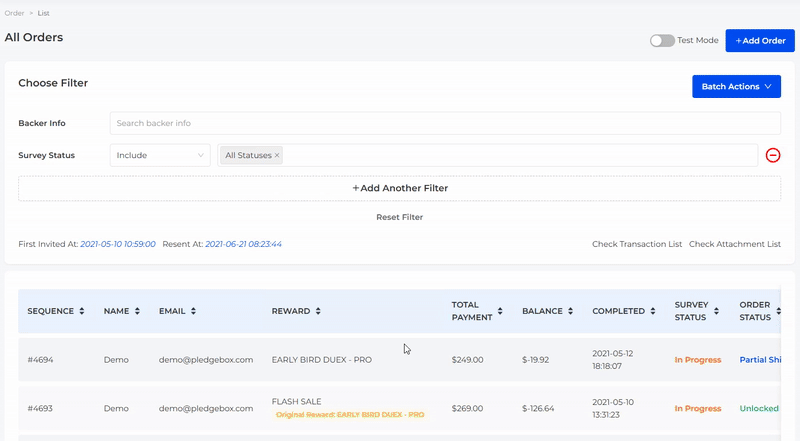The image size is (800, 441).
Task: Sort table by Name column
Action: click(137, 311)
